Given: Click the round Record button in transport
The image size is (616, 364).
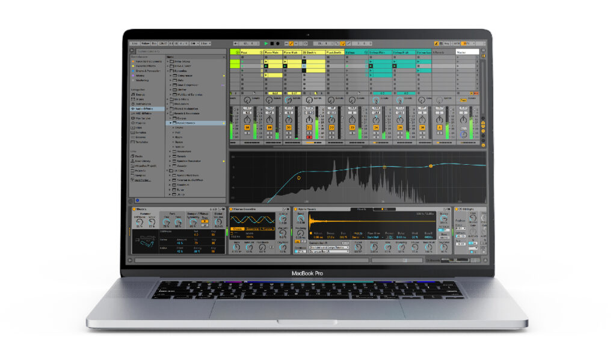Looking at the screenshot, I should tap(277, 44).
